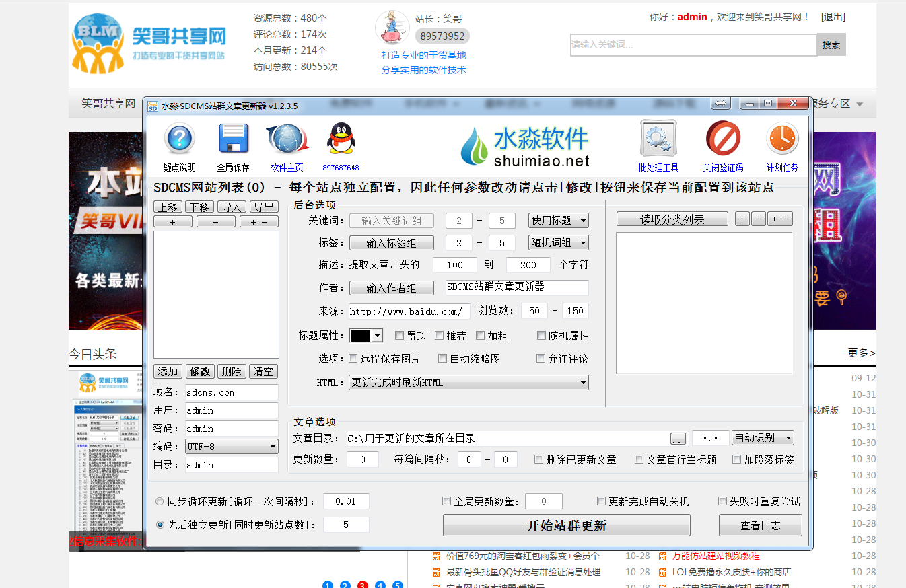906x588 pixels.
Task: Click the 笑哥共享网 BLM site logo
Action: (x=149, y=43)
